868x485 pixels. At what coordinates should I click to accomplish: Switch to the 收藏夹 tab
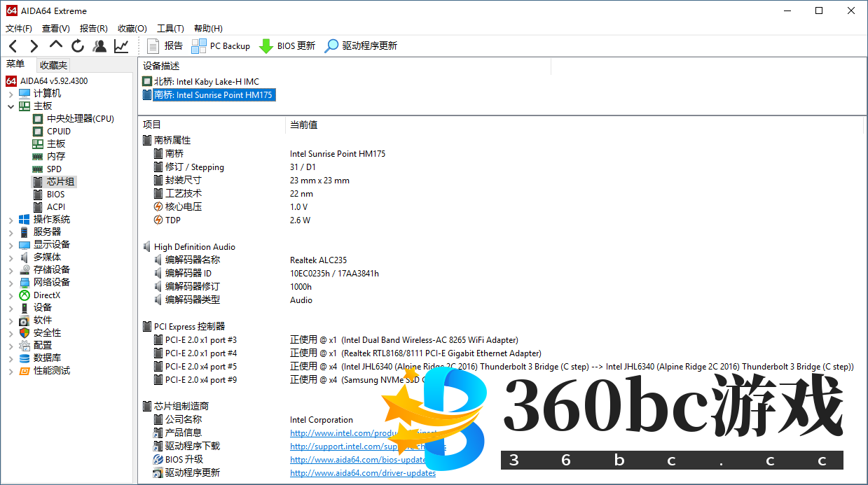pos(53,65)
